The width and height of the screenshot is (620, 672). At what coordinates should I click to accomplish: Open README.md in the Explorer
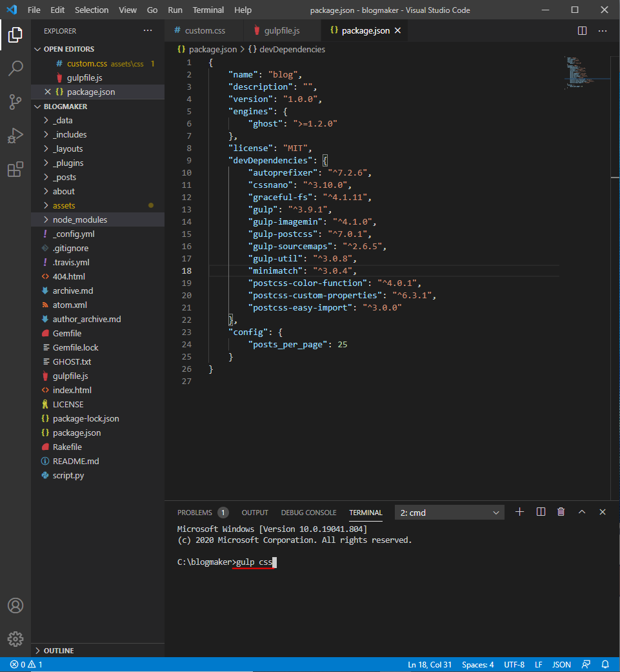pyautogui.click(x=97, y=461)
